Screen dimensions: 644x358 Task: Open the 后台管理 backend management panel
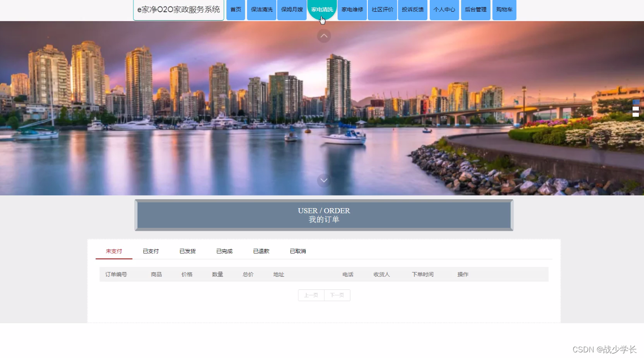475,10
